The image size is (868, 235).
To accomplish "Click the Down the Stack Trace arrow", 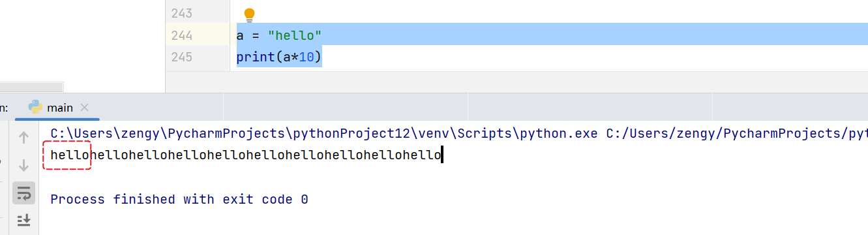I will coord(24,166).
